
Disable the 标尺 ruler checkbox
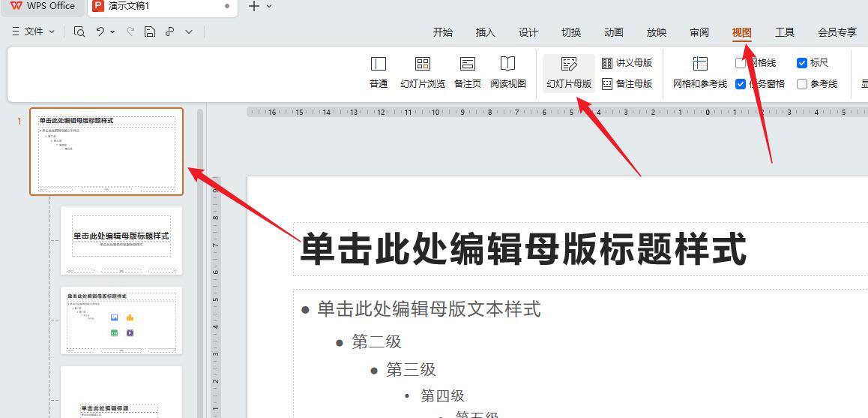click(x=802, y=63)
